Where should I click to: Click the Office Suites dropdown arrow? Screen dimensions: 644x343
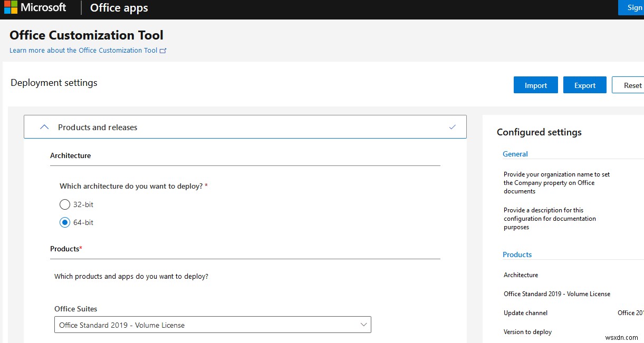[x=363, y=325]
